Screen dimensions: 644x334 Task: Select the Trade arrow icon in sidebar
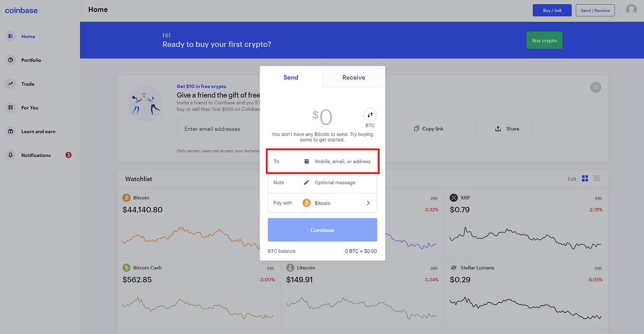[11, 84]
